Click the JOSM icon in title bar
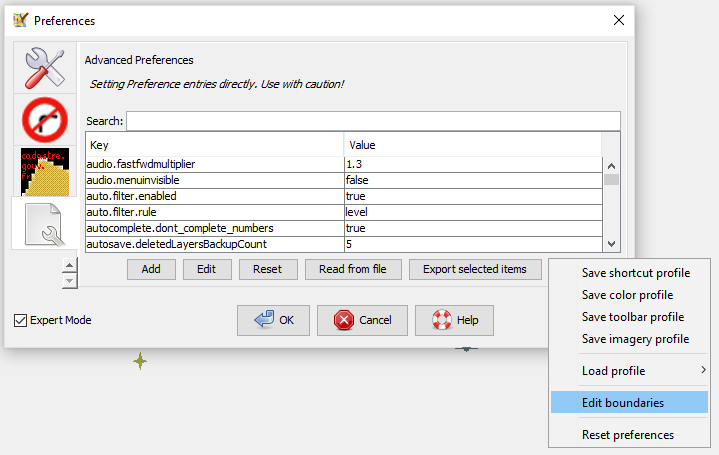 [19, 20]
